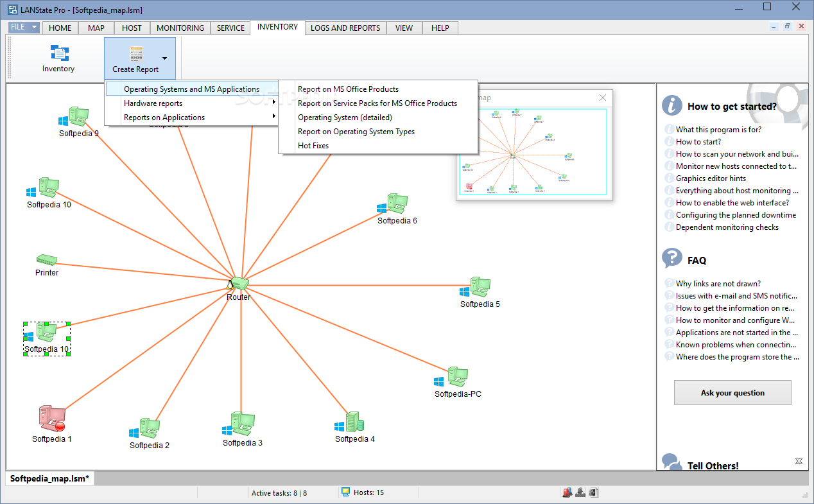Open 'Dependent monitoring checks' link
Screen dimensions: 814x504
click(727, 227)
